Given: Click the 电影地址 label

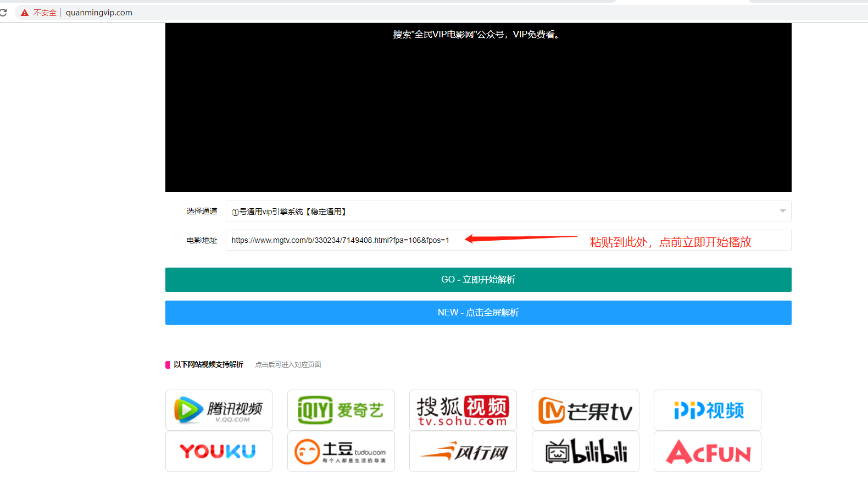Looking at the screenshot, I should pos(202,240).
